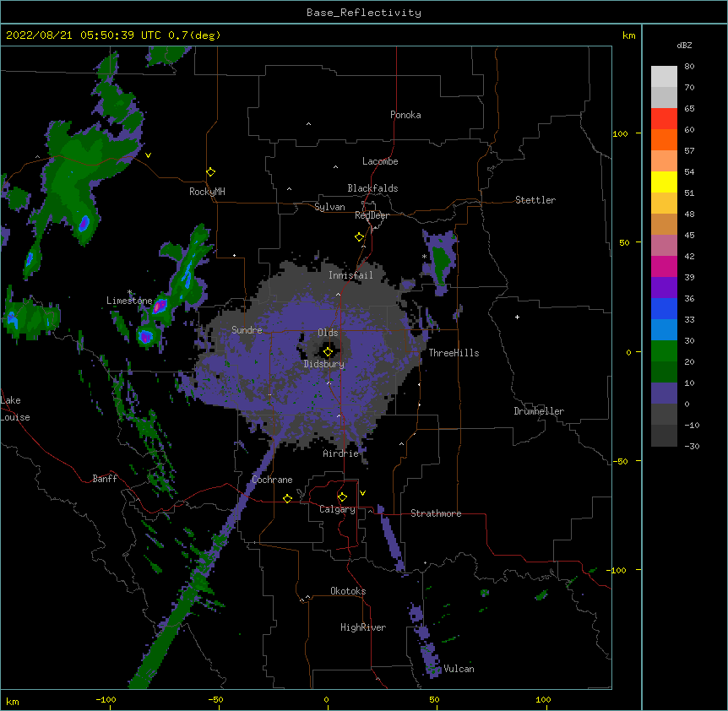This screenshot has height=711, width=728.
Task: Click the Okotoks city label
Action: click(x=348, y=591)
